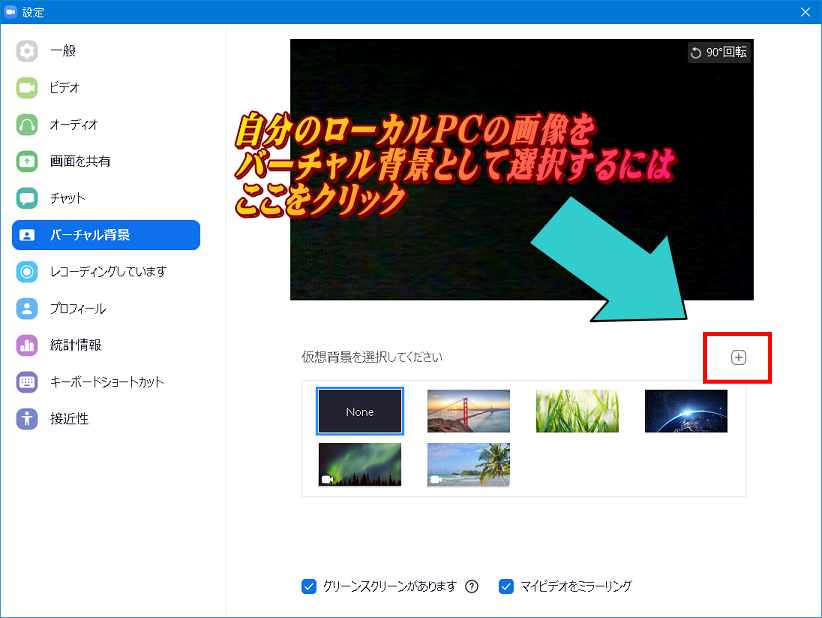822x618 pixels.
Task: Click the Video (ビデオ) camera icon
Action: tap(27, 88)
